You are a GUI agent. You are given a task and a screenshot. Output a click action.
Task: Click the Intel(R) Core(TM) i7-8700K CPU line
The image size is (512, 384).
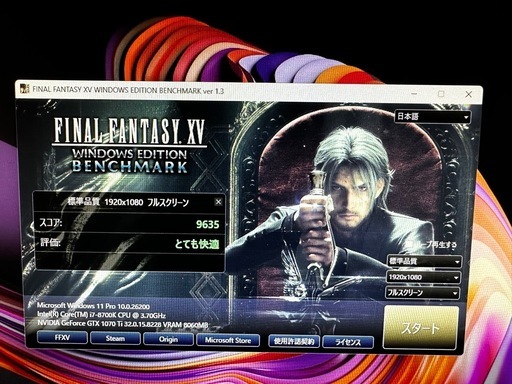101,315
